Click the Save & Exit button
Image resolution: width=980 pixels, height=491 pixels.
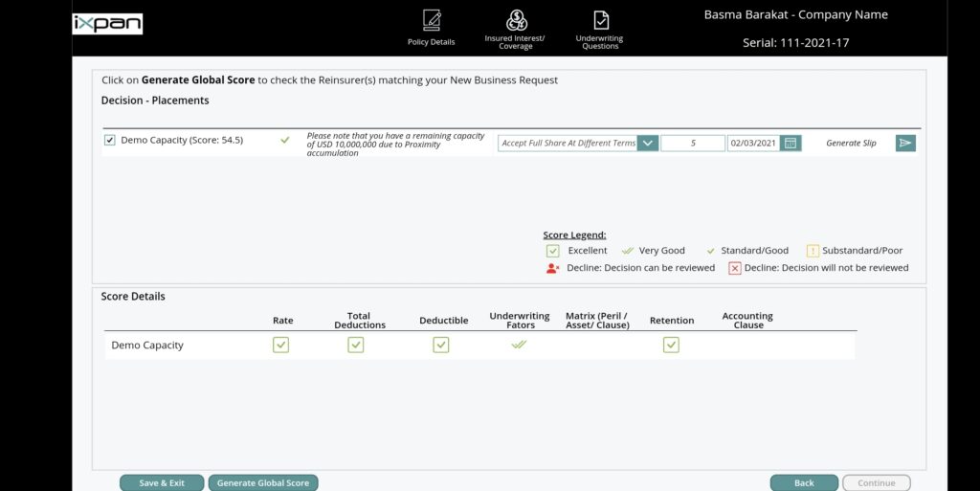[162, 483]
